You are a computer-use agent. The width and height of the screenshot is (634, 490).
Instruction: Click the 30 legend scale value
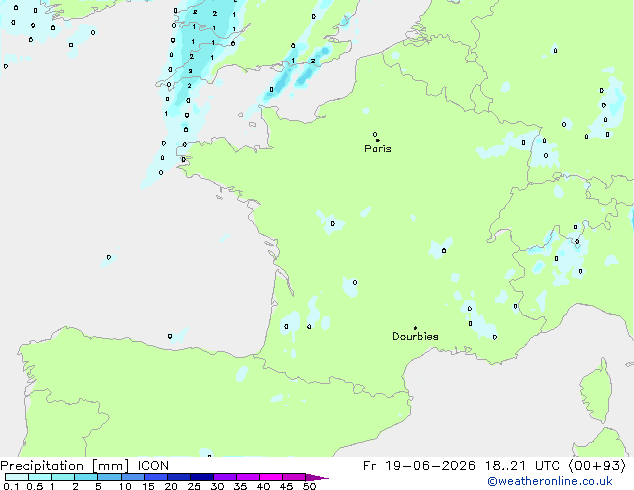click(x=217, y=486)
